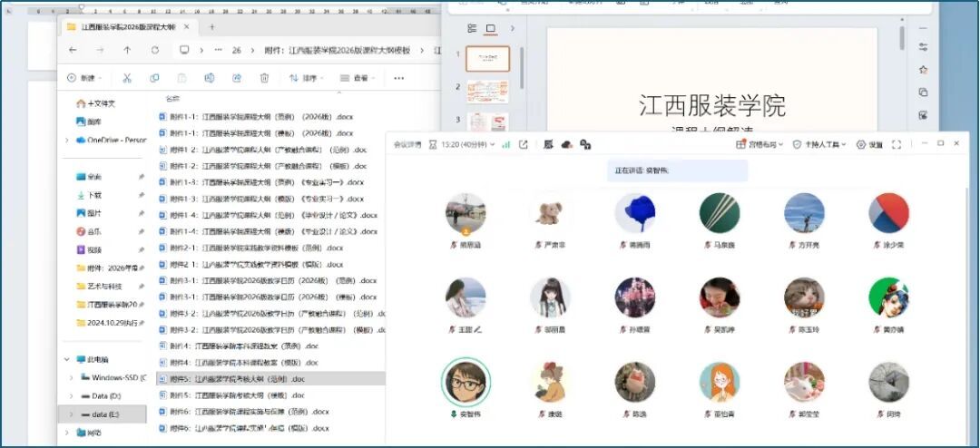This screenshot has height=448, width=980.
Task: Click the cloud recording icon in meeting toolbar
Action: point(567,144)
